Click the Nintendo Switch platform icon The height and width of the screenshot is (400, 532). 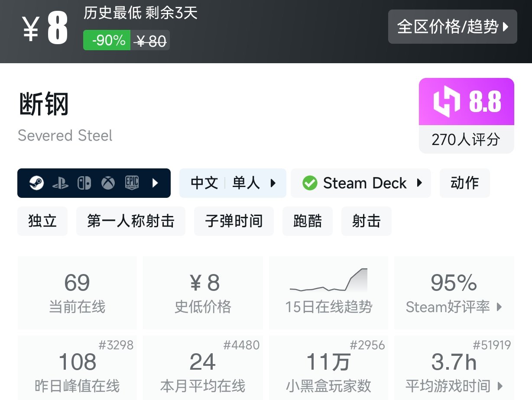tap(84, 183)
